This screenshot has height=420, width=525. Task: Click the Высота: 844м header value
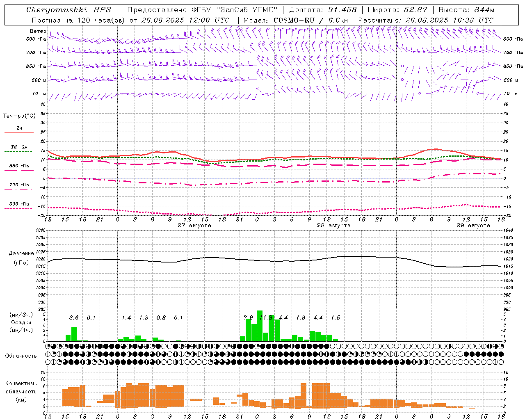[x=467, y=10]
